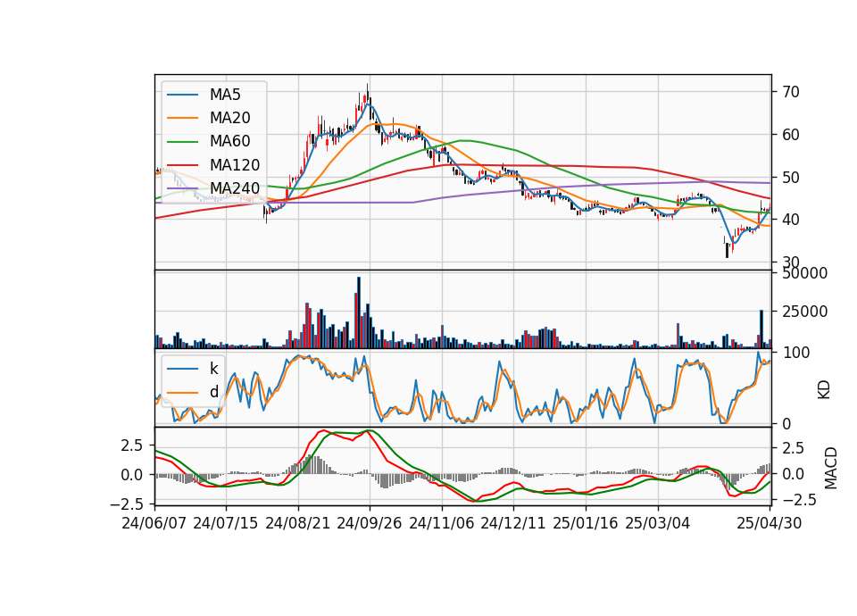
Task: Click the −2.5 tick on the right MACD axis
Action: coord(799,500)
